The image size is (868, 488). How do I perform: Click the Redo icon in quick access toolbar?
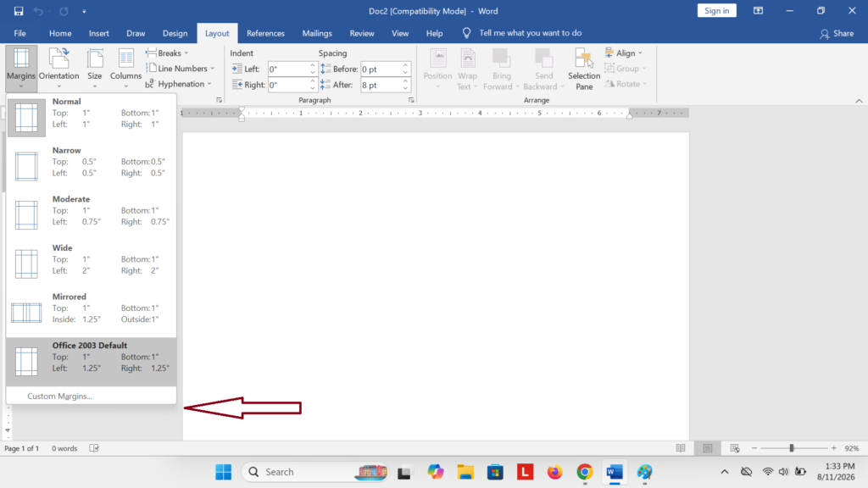pos(64,11)
